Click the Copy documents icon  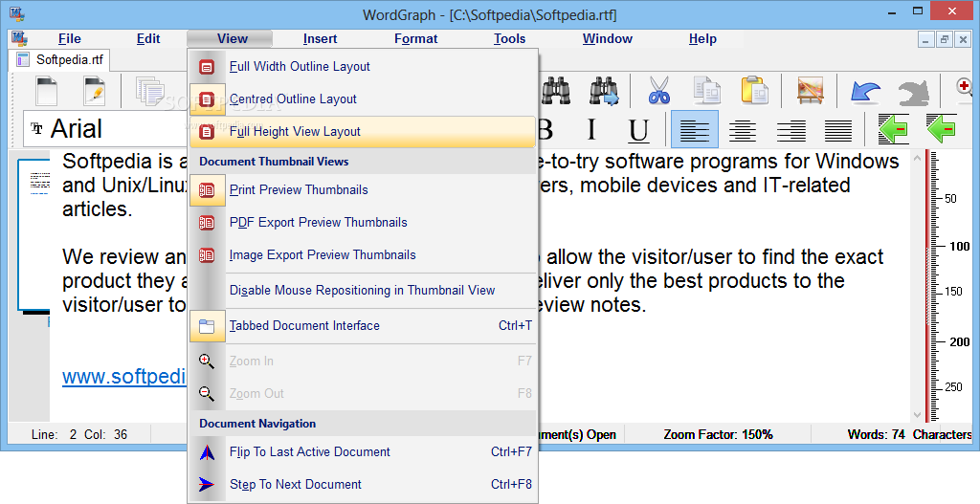point(707,91)
